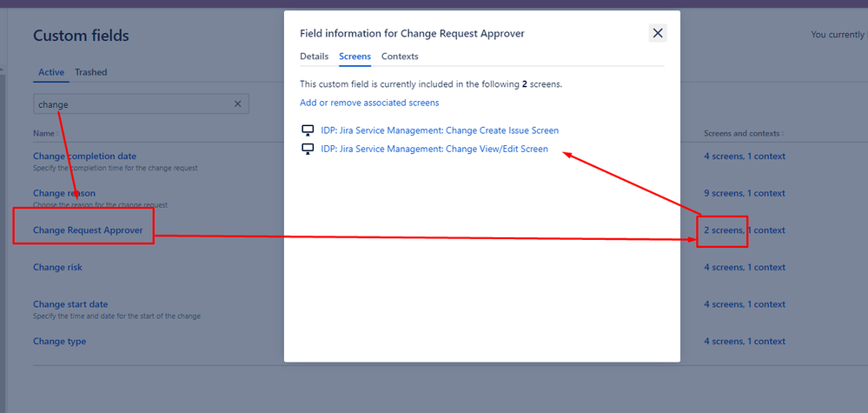Screen dimensions: 868x413
Task: Click 'Choose the reason for the change request' description
Action: click(100, 205)
